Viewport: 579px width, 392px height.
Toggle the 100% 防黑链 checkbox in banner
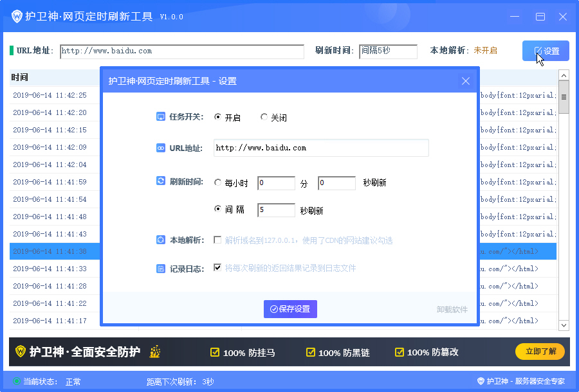[x=311, y=352]
